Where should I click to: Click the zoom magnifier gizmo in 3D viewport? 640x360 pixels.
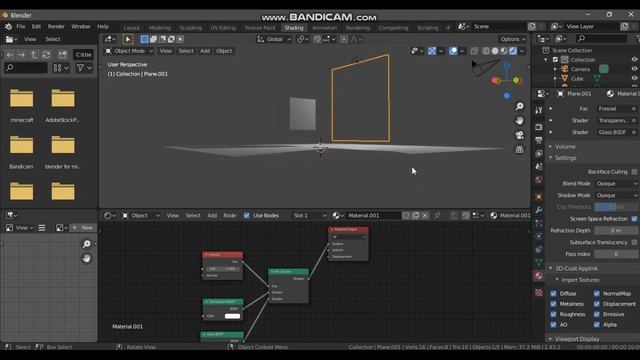tap(519, 106)
